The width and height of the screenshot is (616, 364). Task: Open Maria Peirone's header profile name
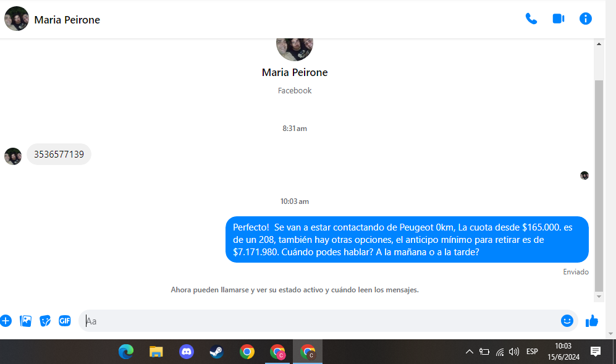[67, 20]
